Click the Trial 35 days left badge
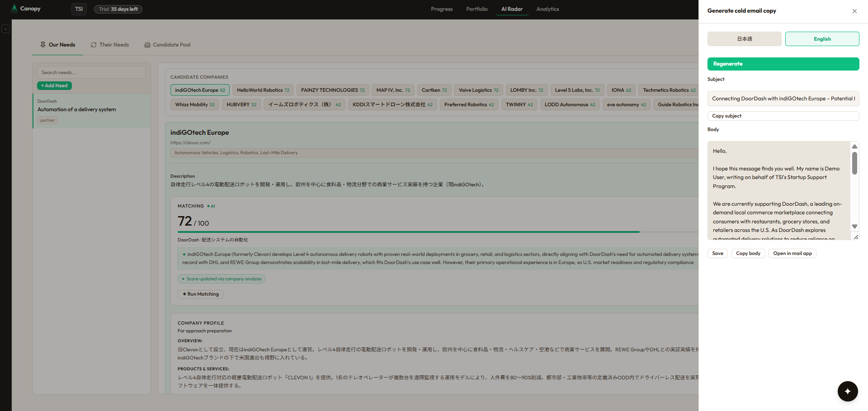This screenshot has height=411, width=868. click(x=118, y=9)
